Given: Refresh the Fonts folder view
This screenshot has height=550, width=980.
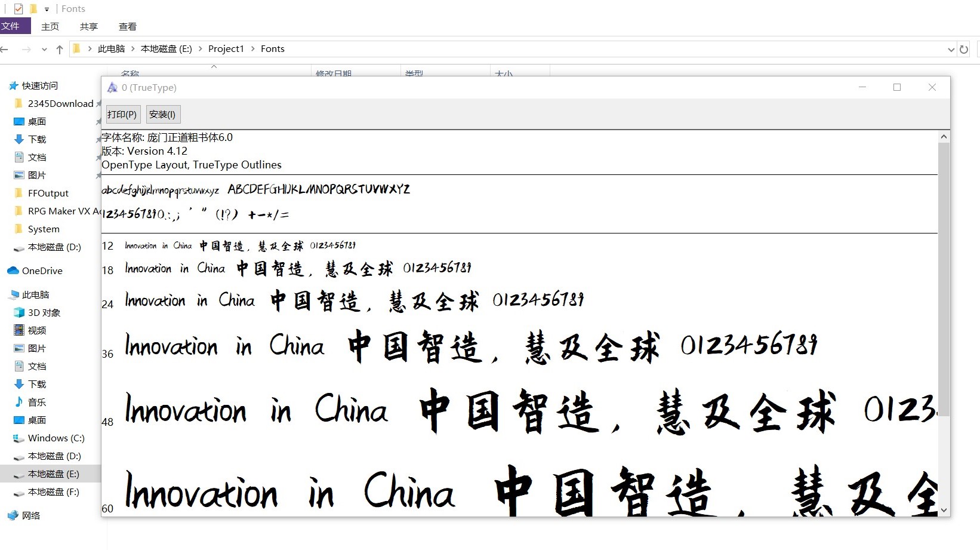Looking at the screenshot, I should pyautogui.click(x=964, y=49).
